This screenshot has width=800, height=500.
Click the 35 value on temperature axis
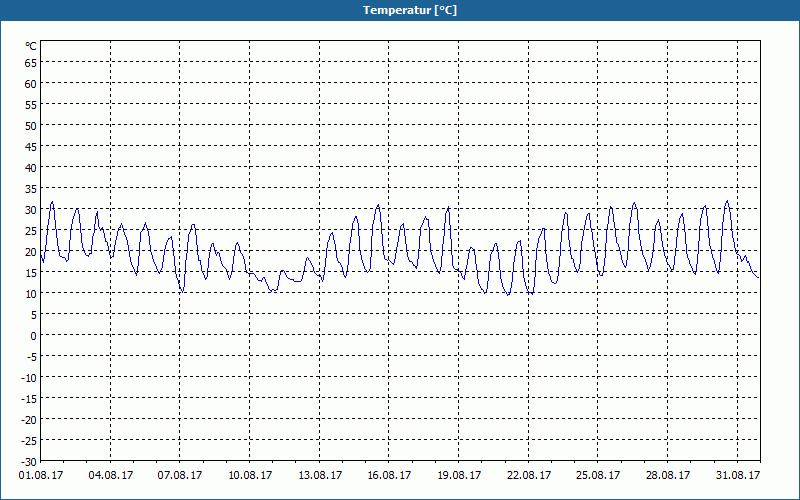pyautogui.click(x=31, y=189)
